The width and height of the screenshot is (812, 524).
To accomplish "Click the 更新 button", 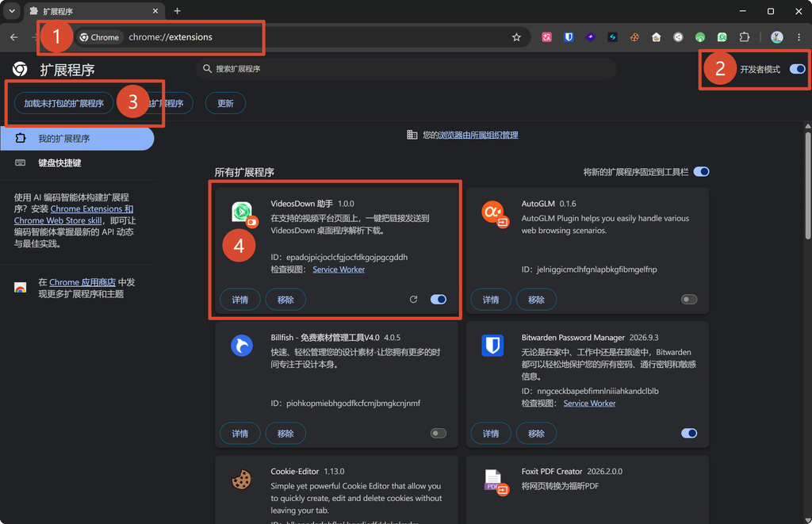I will pos(225,104).
